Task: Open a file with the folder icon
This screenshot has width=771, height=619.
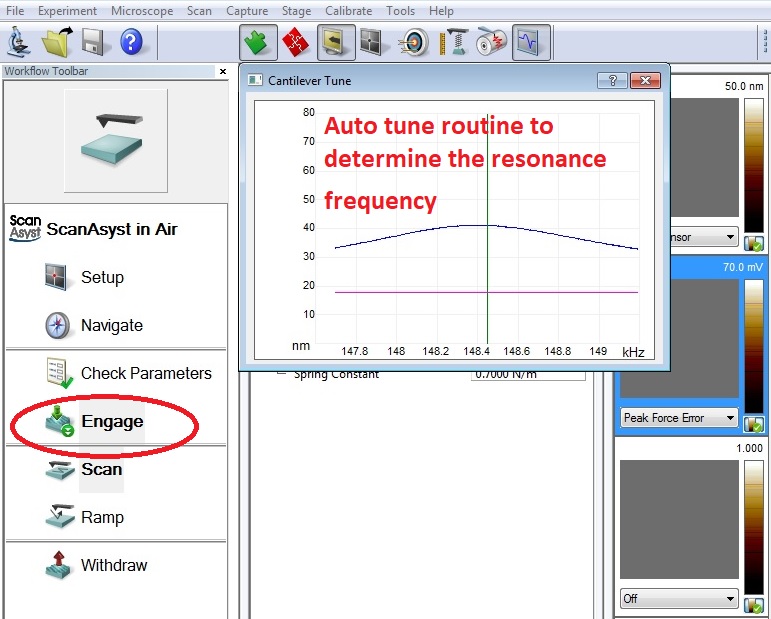Action: pos(56,42)
